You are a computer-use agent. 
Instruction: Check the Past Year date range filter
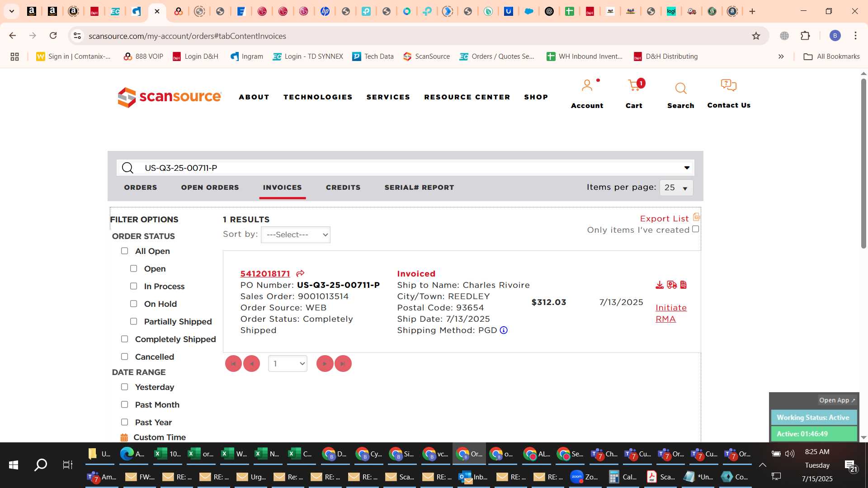coord(124,422)
